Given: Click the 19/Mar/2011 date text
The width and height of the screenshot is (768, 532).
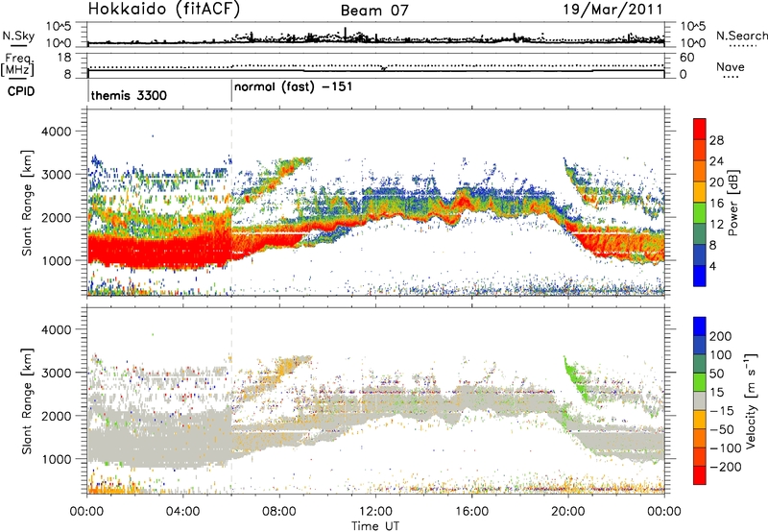Looking at the screenshot, I should 612,10.
